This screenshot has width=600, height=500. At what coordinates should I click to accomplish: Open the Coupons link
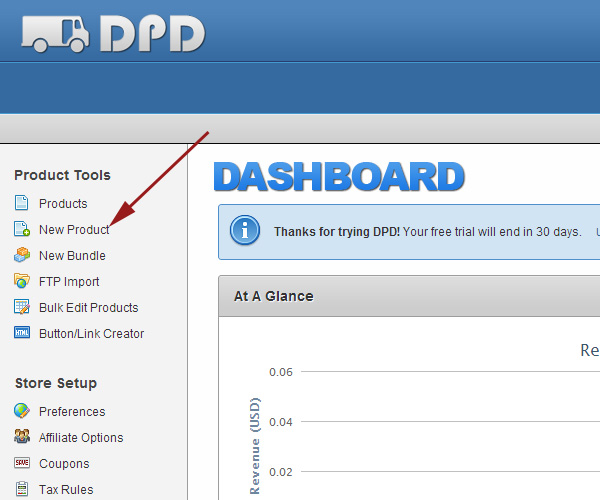(64, 464)
